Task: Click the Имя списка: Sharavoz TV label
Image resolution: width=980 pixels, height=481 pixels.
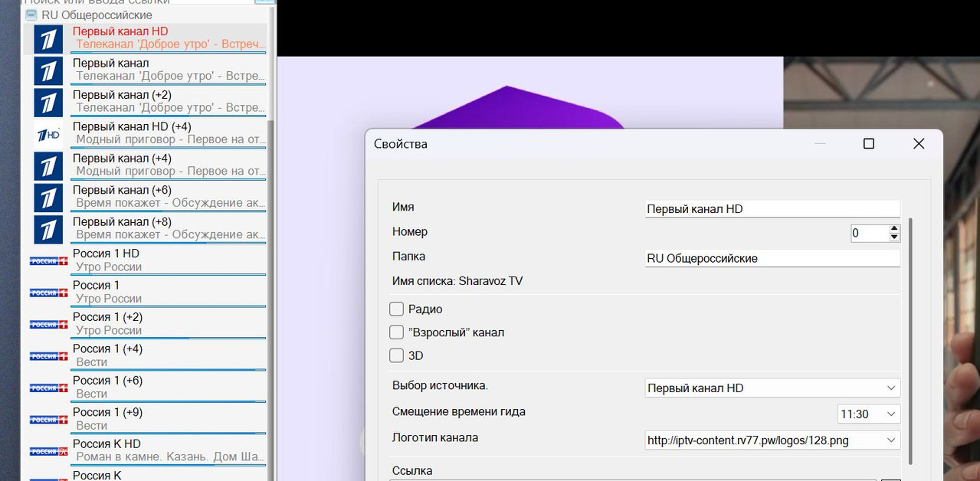Action: click(457, 281)
